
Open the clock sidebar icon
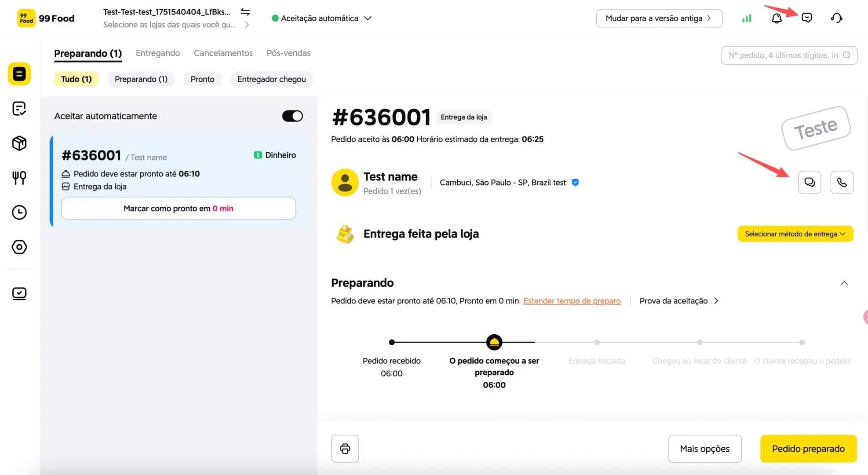point(19,212)
